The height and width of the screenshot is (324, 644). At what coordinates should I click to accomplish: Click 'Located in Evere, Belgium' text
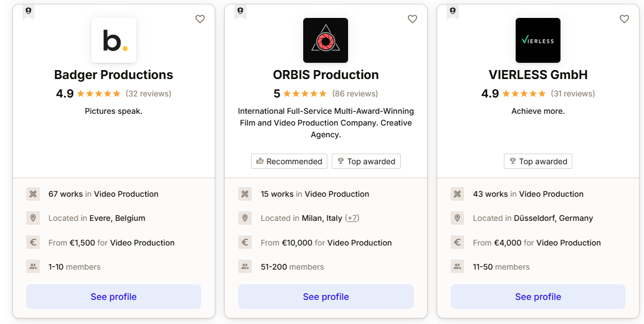click(x=97, y=218)
